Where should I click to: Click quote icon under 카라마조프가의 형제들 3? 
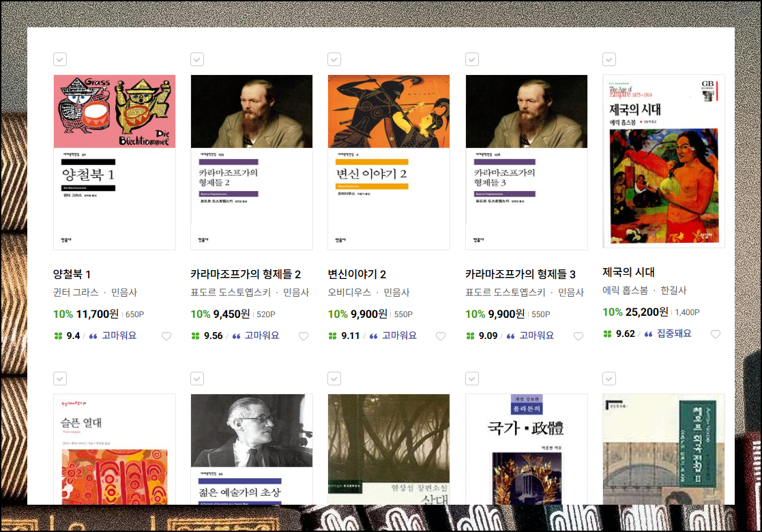tap(511, 336)
